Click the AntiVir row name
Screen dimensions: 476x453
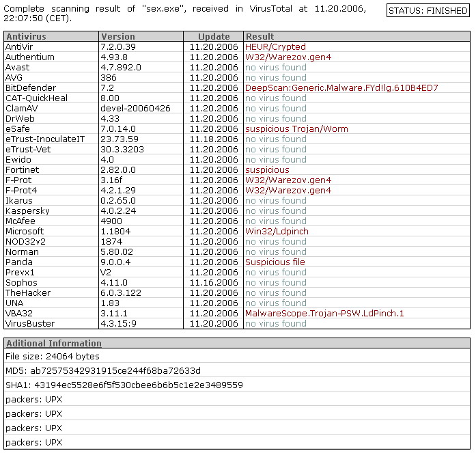click(19, 46)
